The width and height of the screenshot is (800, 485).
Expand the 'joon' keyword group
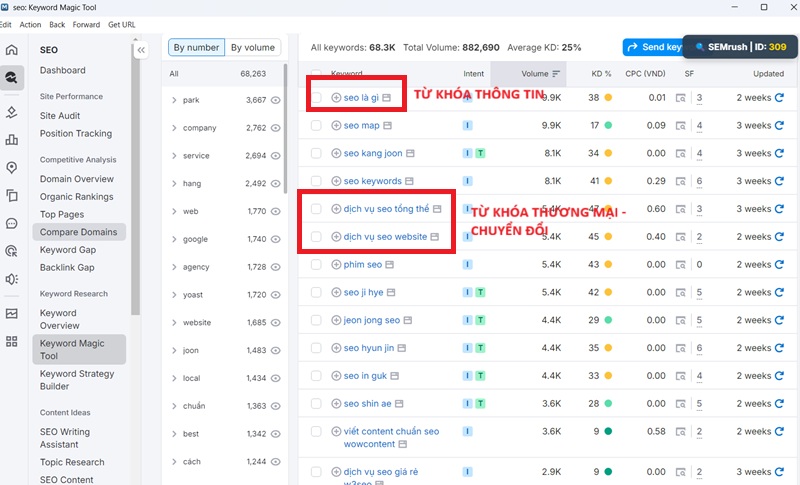[174, 350]
